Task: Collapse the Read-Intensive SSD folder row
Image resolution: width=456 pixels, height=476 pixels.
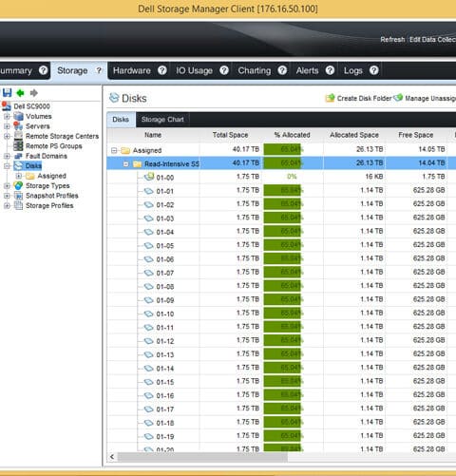Action: click(126, 164)
